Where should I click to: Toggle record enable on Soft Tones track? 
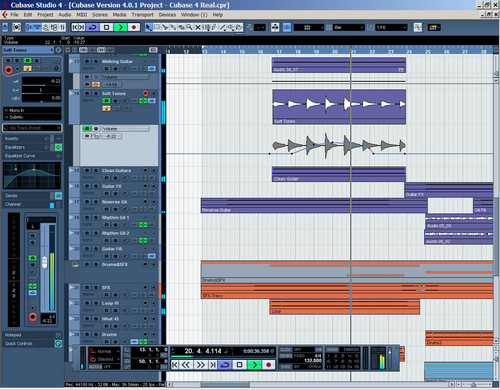coord(145,93)
